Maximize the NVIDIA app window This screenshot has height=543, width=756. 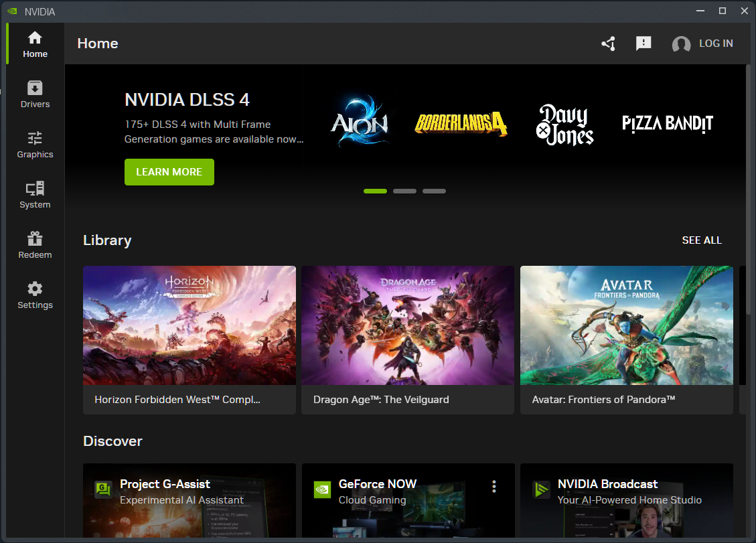723,11
